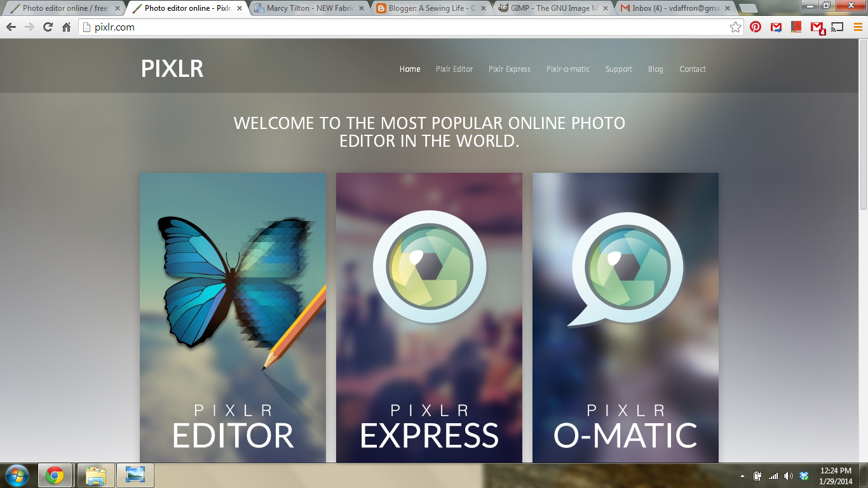
Task: Reload the pixlr.com page
Action: point(48,27)
